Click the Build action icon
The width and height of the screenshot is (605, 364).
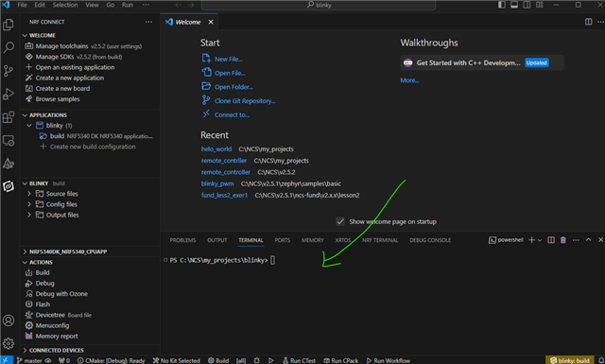[x=29, y=272]
